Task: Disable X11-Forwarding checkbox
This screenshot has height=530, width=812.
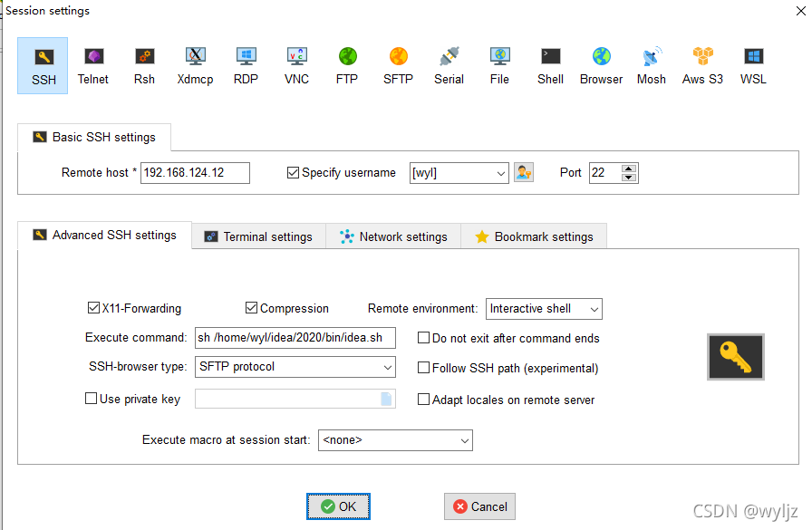Action: 93,308
